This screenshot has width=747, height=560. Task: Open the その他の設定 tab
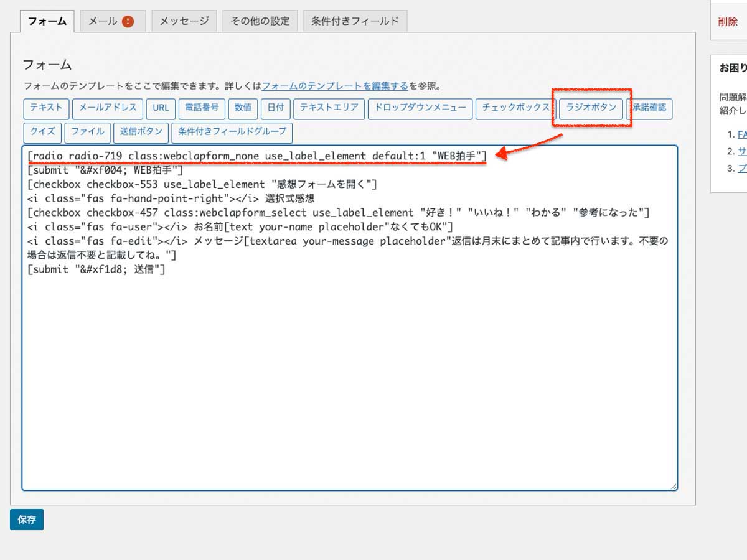(x=260, y=21)
